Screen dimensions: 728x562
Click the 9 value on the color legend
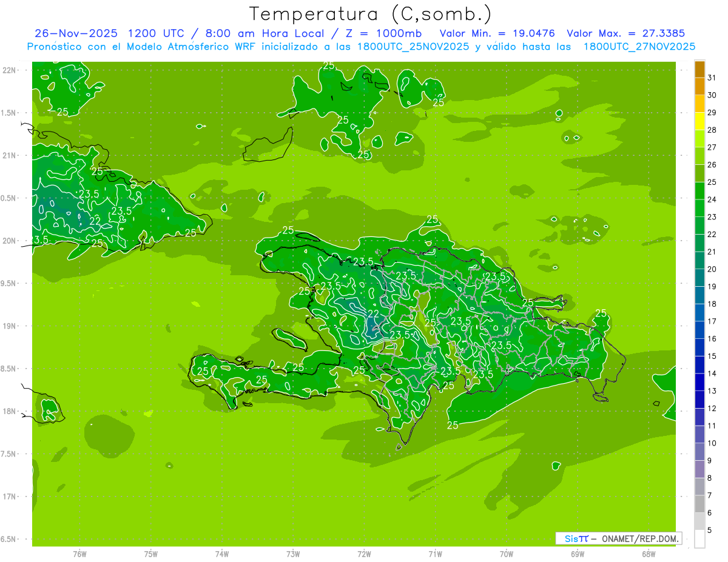tap(709, 461)
